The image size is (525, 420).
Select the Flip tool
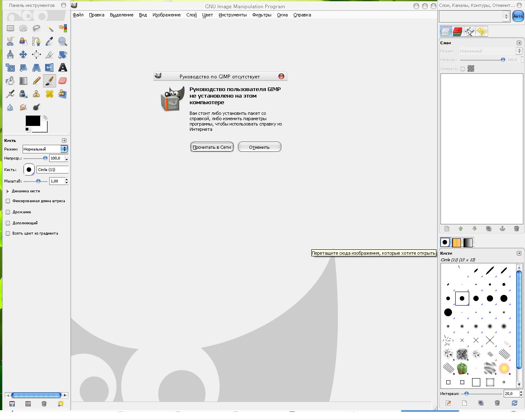click(x=50, y=68)
